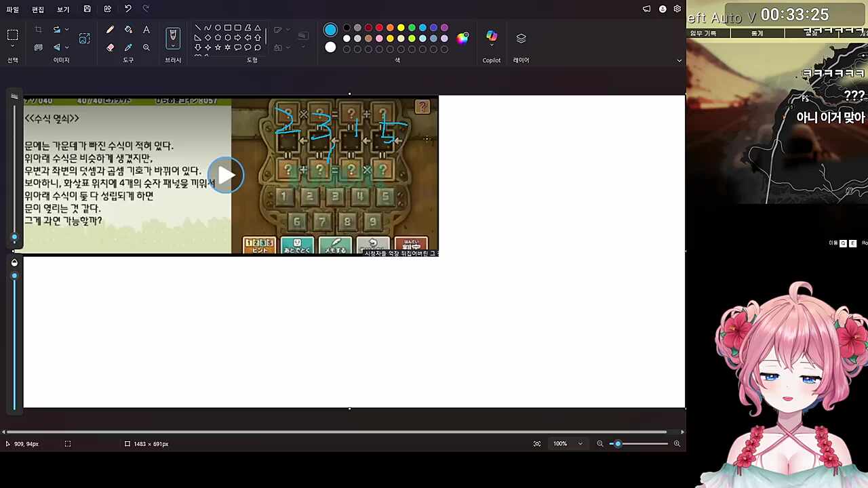The image size is (868, 488).
Task: Select the Text tool
Action: (x=146, y=30)
